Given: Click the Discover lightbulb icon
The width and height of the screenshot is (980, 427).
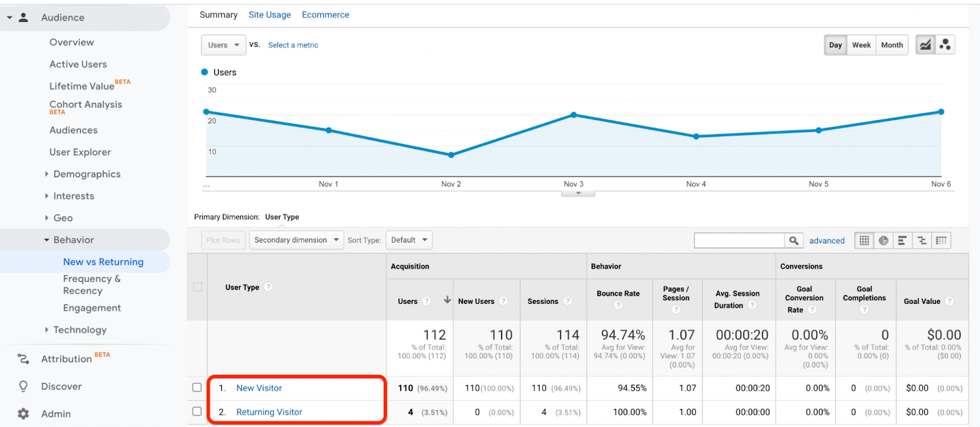Looking at the screenshot, I should click(x=23, y=387).
